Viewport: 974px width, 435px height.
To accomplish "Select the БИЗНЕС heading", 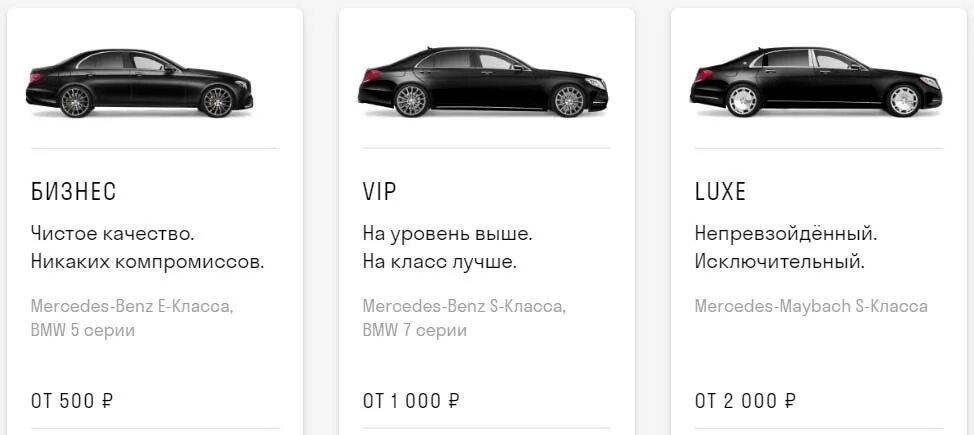I will tap(73, 192).
